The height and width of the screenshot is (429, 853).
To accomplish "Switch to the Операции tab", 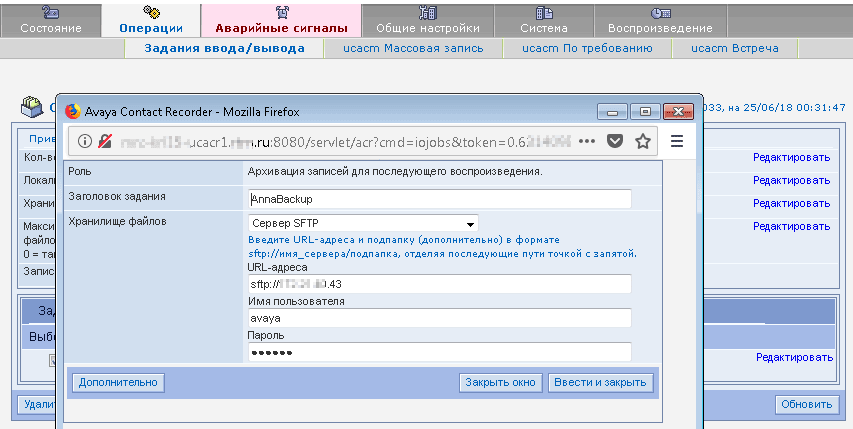I will (x=151, y=21).
